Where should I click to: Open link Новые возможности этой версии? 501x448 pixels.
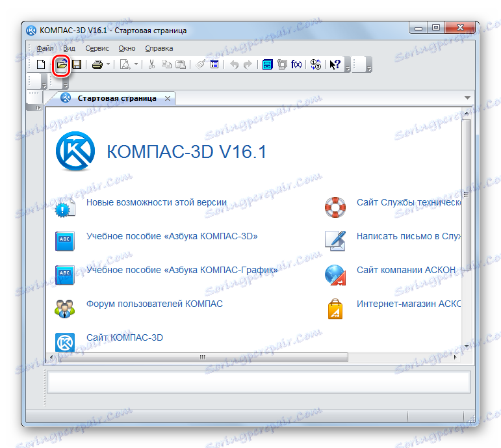click(157, 202)
